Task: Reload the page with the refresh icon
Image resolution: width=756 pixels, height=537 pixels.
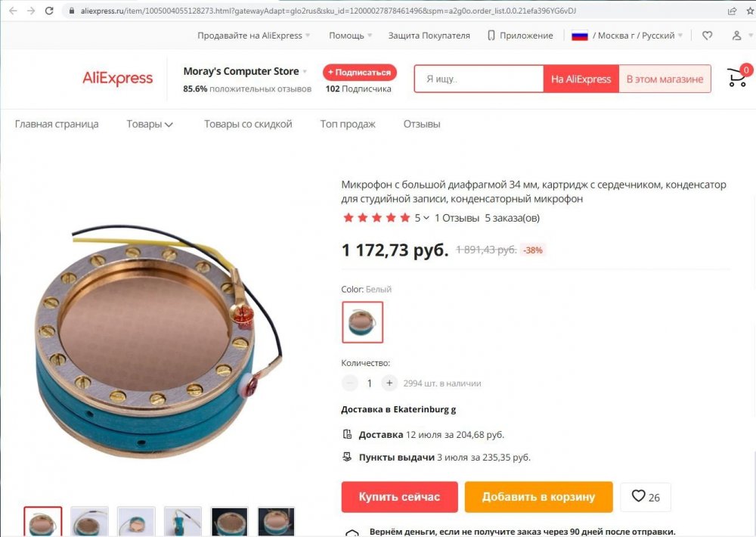Action: pos(49,10)
